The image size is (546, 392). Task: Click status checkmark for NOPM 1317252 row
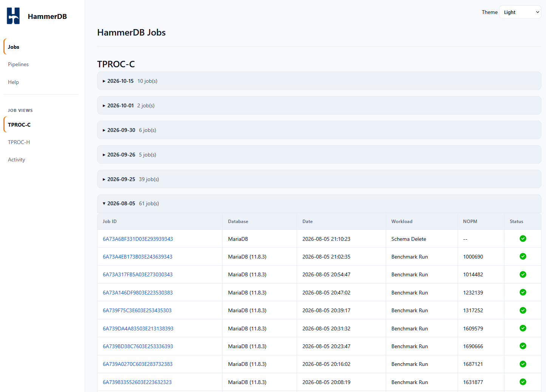pyautogui.click(x=523, y=310)
